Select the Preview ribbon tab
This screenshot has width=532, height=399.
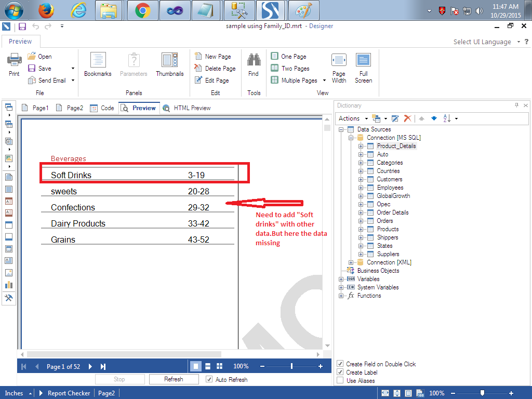pyautogui.click(x=20, y=42)
